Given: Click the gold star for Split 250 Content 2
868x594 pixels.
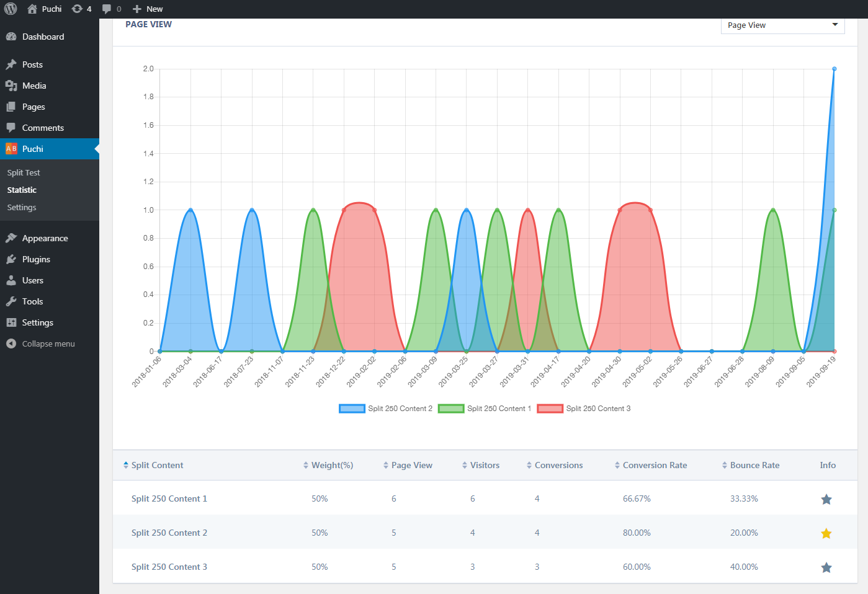Looking at the screenshot, I should (x=826, y=533).
